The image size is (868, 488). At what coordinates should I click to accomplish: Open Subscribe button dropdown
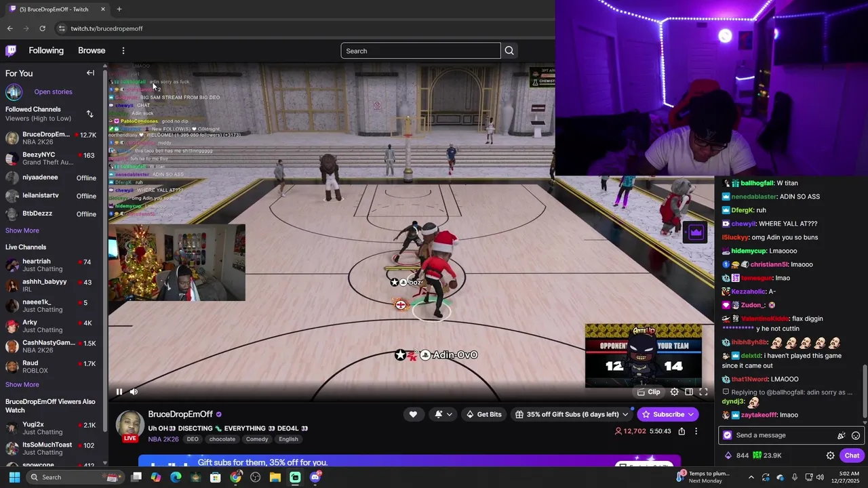(x=691, y=414)
